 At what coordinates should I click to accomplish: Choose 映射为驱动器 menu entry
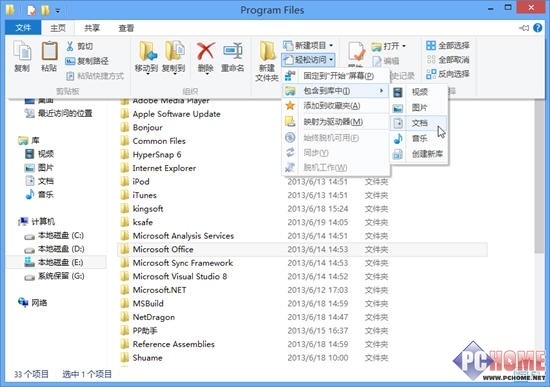point(335,122)
